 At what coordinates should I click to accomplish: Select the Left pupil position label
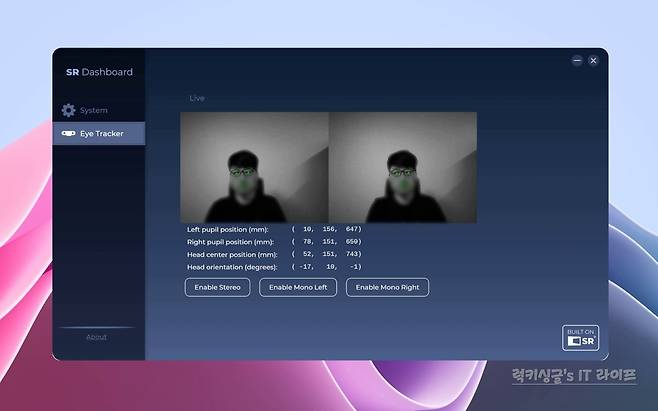[x=227, y=230]
